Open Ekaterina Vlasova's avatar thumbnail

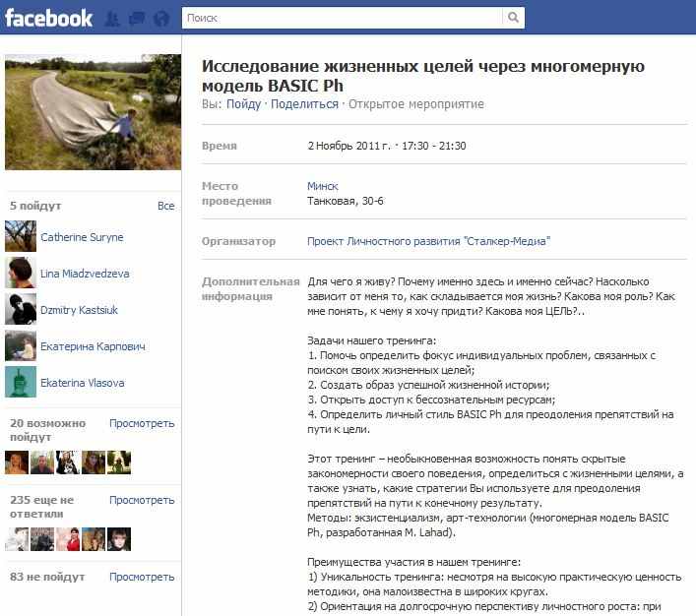(21, 382)
